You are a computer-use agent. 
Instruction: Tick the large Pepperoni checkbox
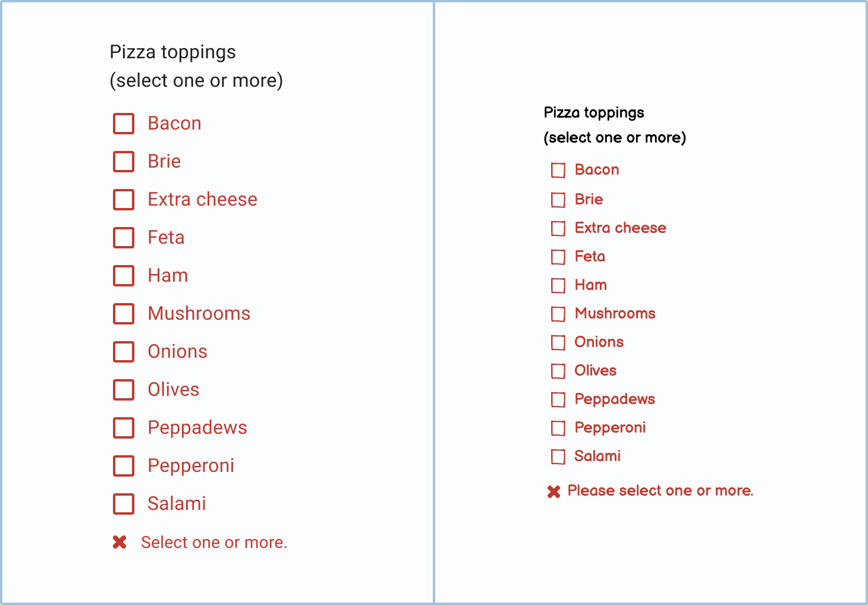click(124, 466)
